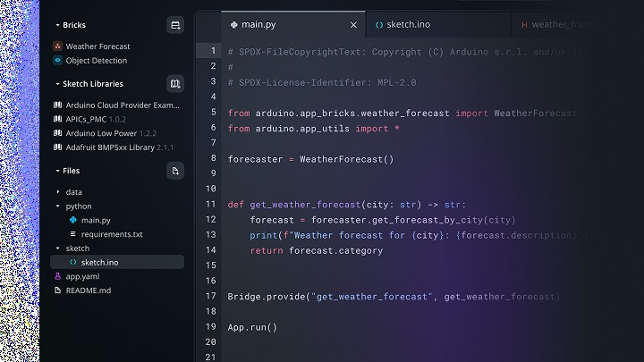Click the 'def get_weather_forecast' line
This screenshot has height=362, width=644.
347,205
